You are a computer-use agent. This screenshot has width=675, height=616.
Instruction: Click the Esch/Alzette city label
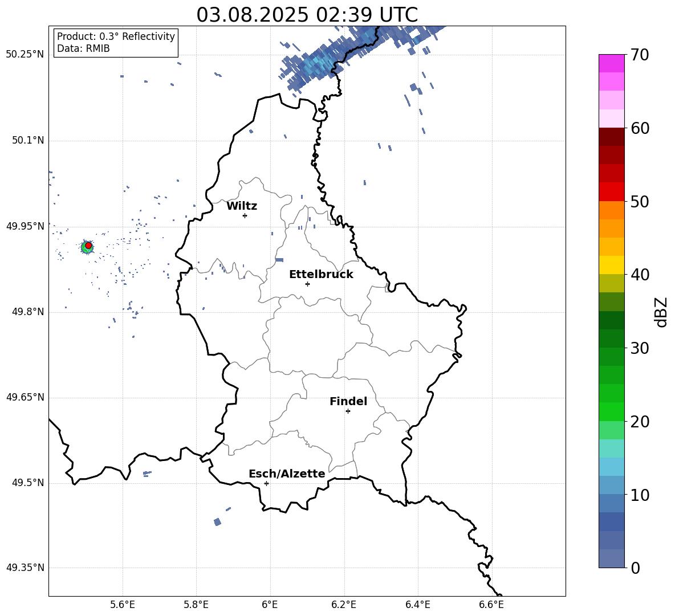[287, 474]
